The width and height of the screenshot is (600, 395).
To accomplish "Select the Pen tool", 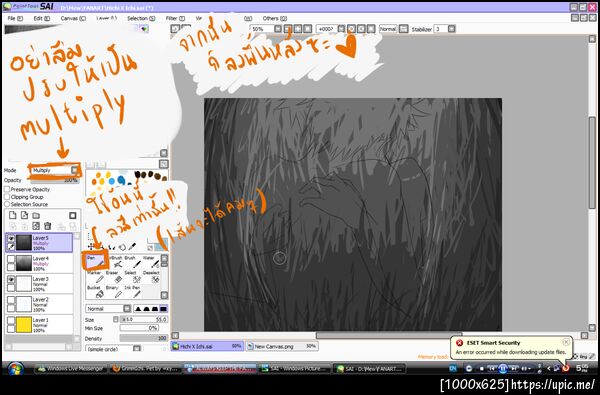I will (x=95, y=261).
